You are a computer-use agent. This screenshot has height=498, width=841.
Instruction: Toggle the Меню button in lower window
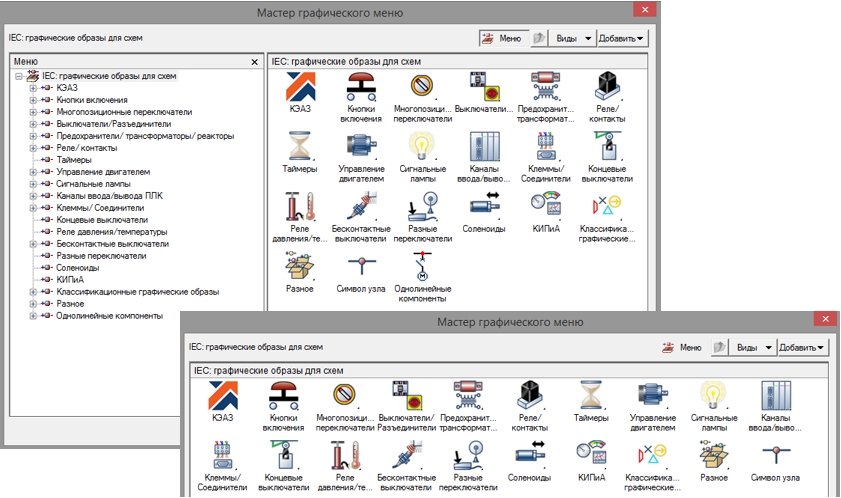pyautogui.click(x=683, y=347)
